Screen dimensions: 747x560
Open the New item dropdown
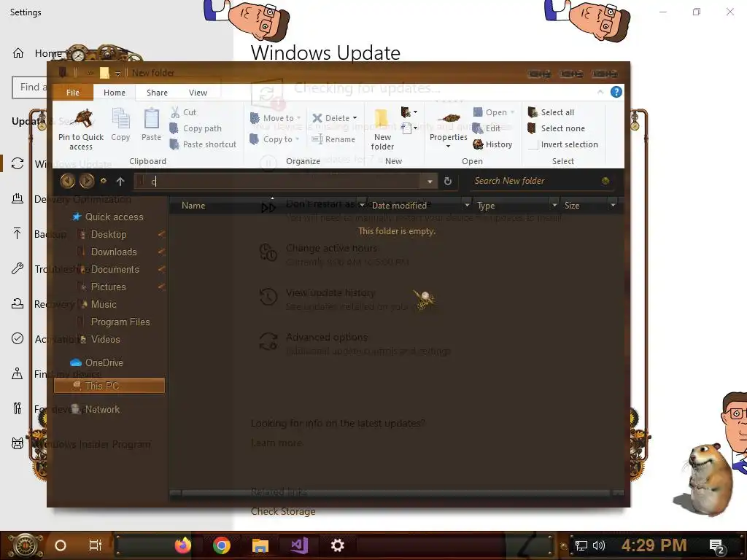(409, 112)
